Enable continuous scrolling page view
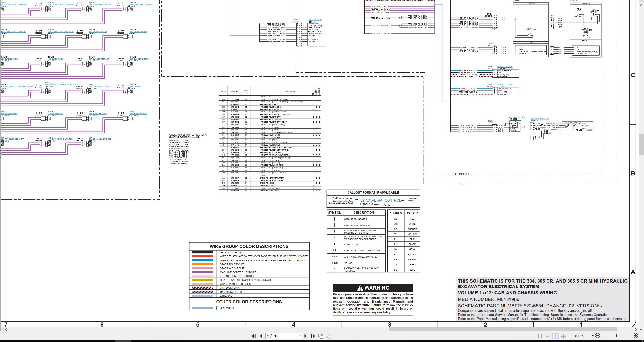 point(547,336)
